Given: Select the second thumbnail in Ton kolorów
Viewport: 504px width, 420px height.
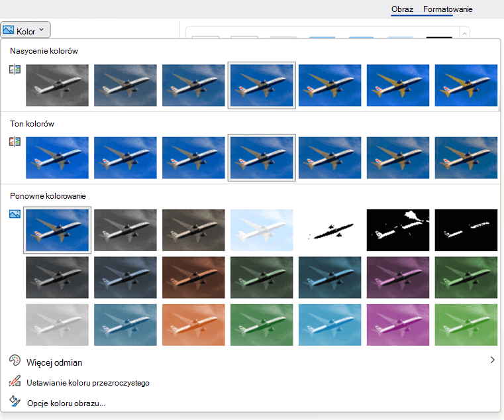Looking at the screenshot, I should (125, 158).
